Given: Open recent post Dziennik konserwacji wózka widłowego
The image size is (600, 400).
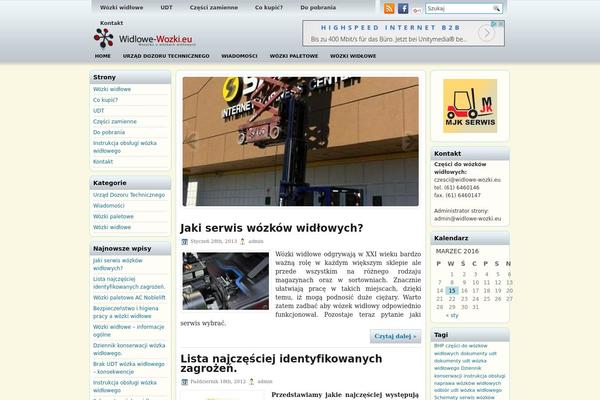Looking at the screenshot, I should (x=129, y=349).
